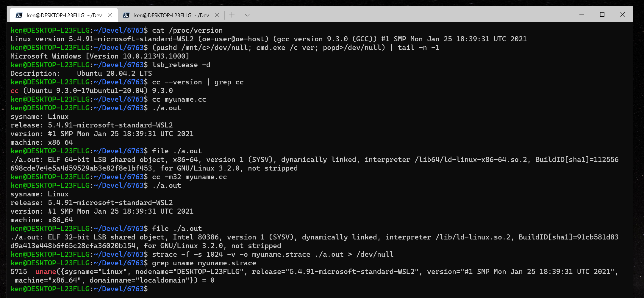This screenshot has width=644, height=298.
Task: Click the dropdown arrow to show terminal profiles
Action: (x=247, y=15)
